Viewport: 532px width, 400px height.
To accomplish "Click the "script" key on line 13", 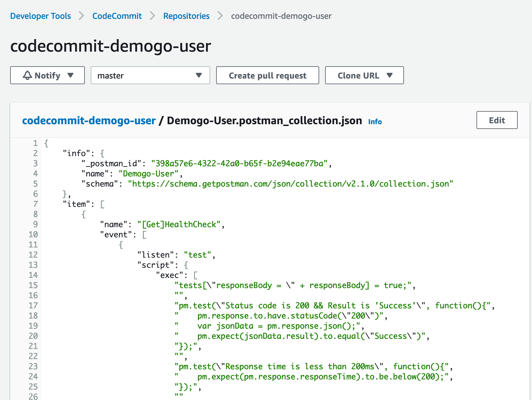I will [x=156, y=265].
